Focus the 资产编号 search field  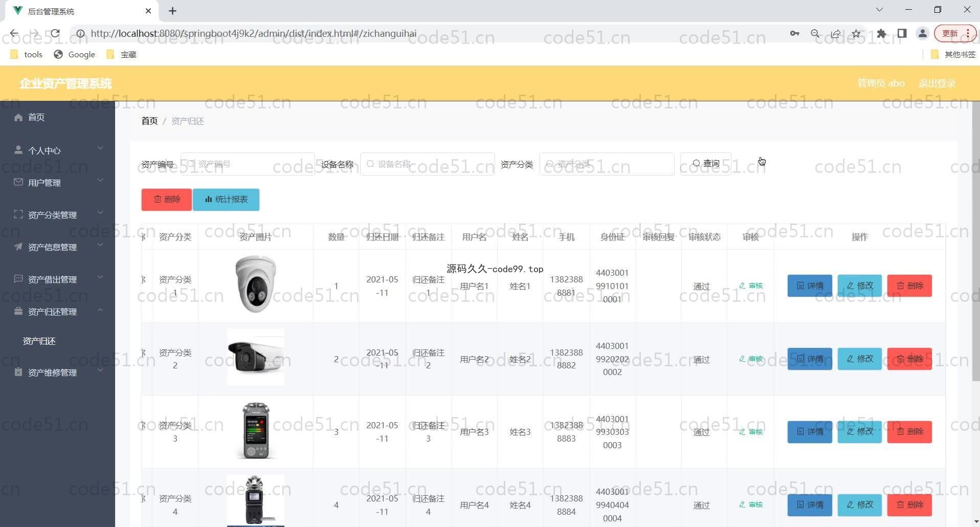248,164
